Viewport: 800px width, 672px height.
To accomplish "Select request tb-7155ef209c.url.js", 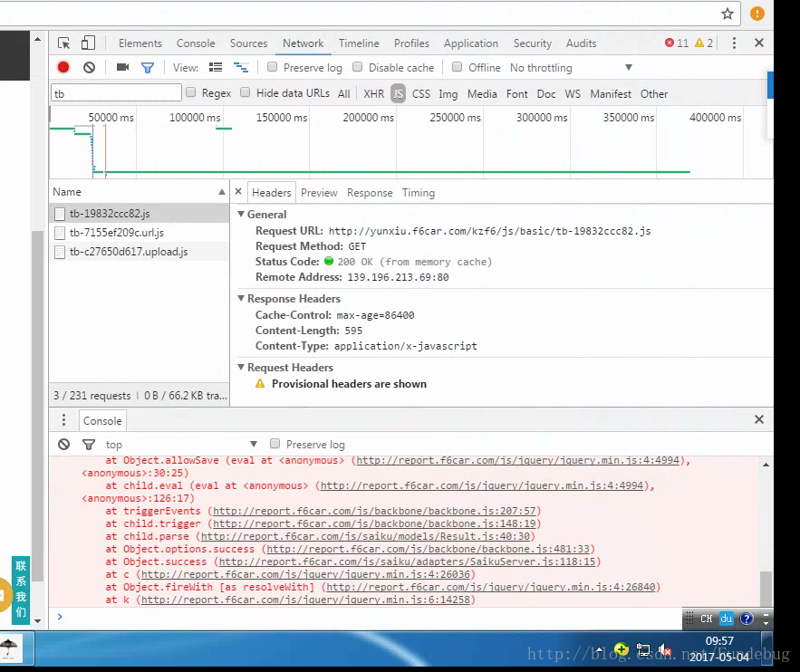I will tap(139, 233).
